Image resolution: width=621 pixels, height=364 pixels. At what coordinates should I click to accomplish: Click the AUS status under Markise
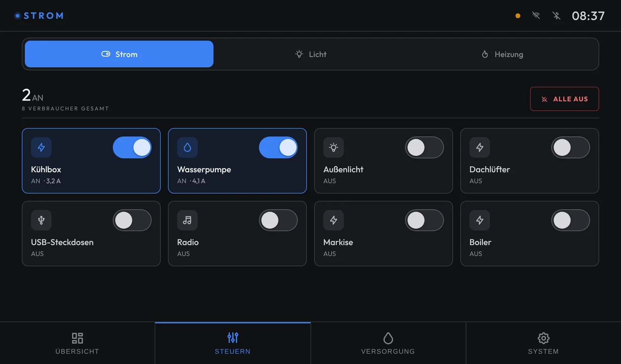pyautogui.click(x=330, y=254)
